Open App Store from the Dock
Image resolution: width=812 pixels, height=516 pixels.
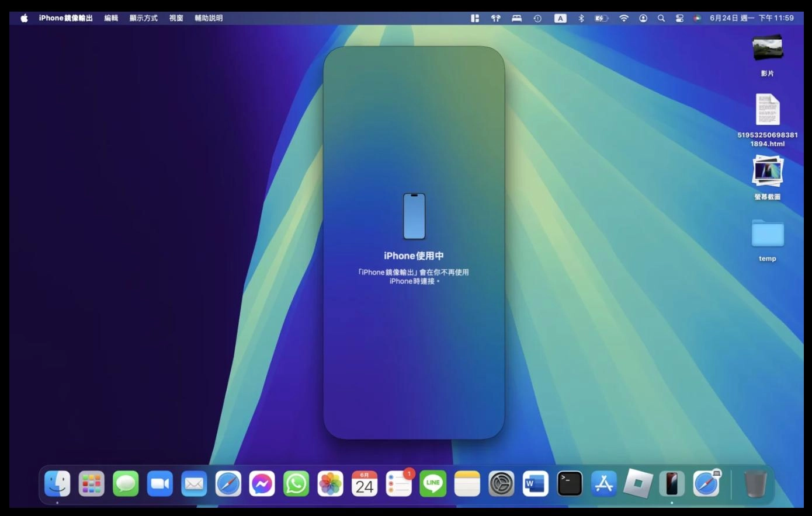pyautogui.click(x=604, y=483)
